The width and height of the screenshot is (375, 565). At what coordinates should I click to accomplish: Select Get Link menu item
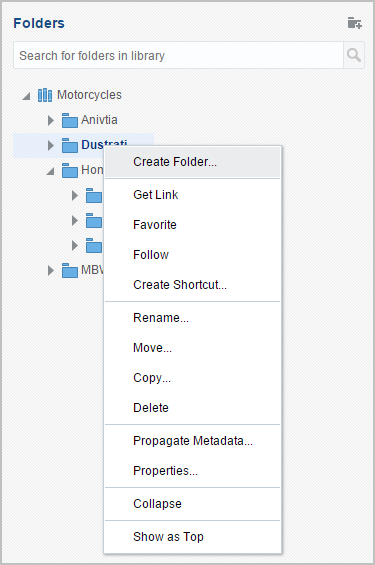click(x=192, y=195)
